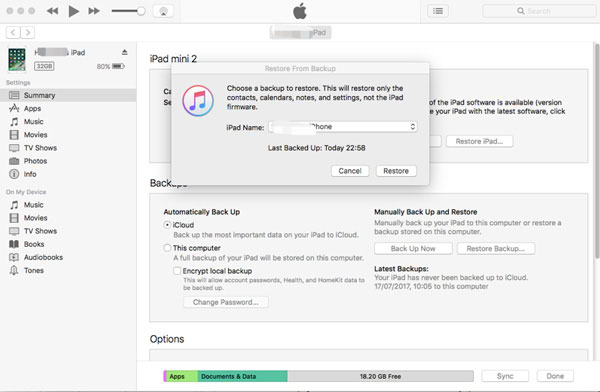Image resolution: width=600 pixels, height=392 pixels.
Task: Click the Back Up Now button
Action: coord(413,248)
